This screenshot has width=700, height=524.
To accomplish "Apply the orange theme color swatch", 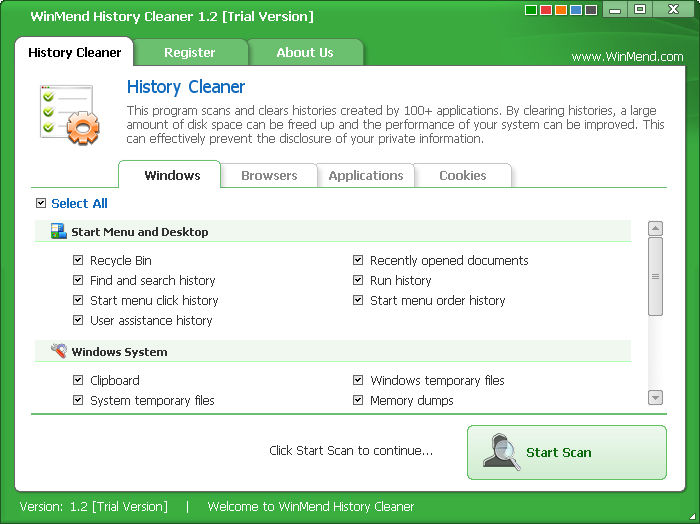I will [x=562, y=11].
